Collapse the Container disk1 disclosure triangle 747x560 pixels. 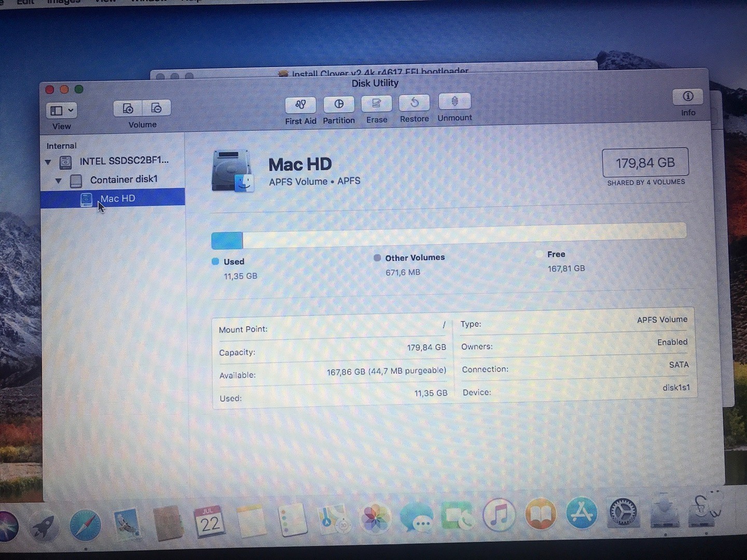point(59,181)
